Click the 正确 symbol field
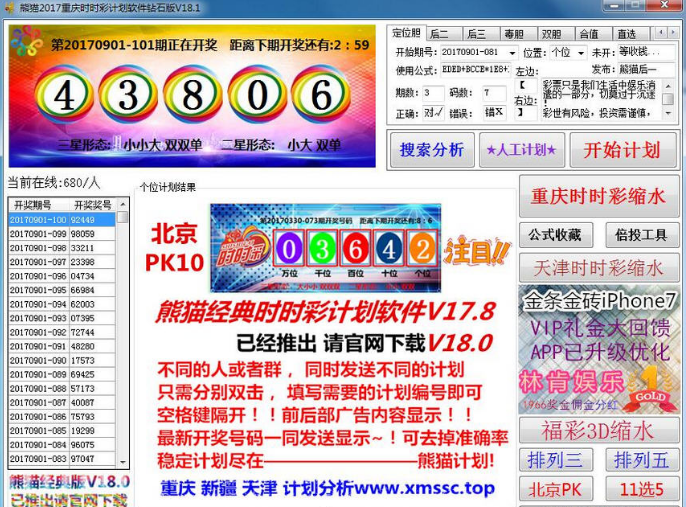This screenshot has height=507, width=686. (x=434, y=113)
